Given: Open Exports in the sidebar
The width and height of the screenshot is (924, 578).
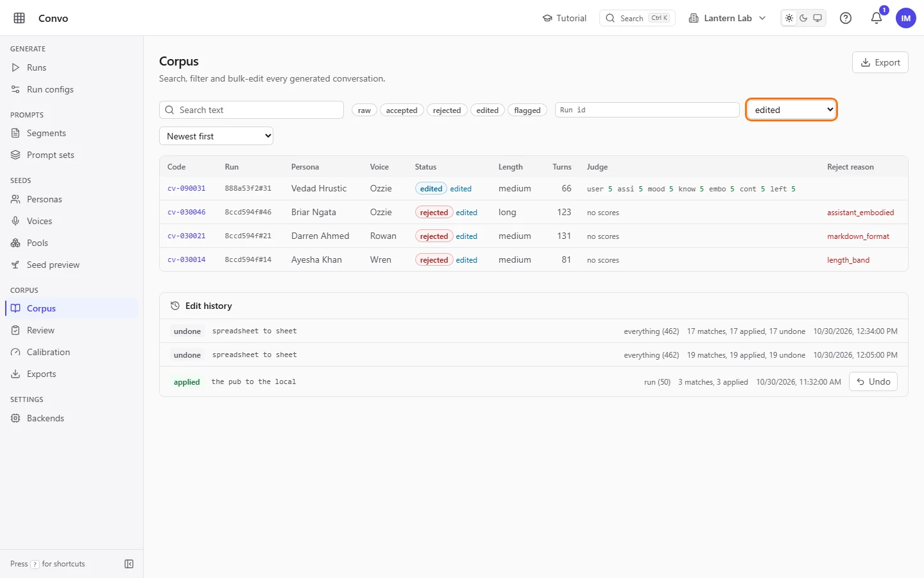Looking at the screenshot, I should [x=71, y=374].
